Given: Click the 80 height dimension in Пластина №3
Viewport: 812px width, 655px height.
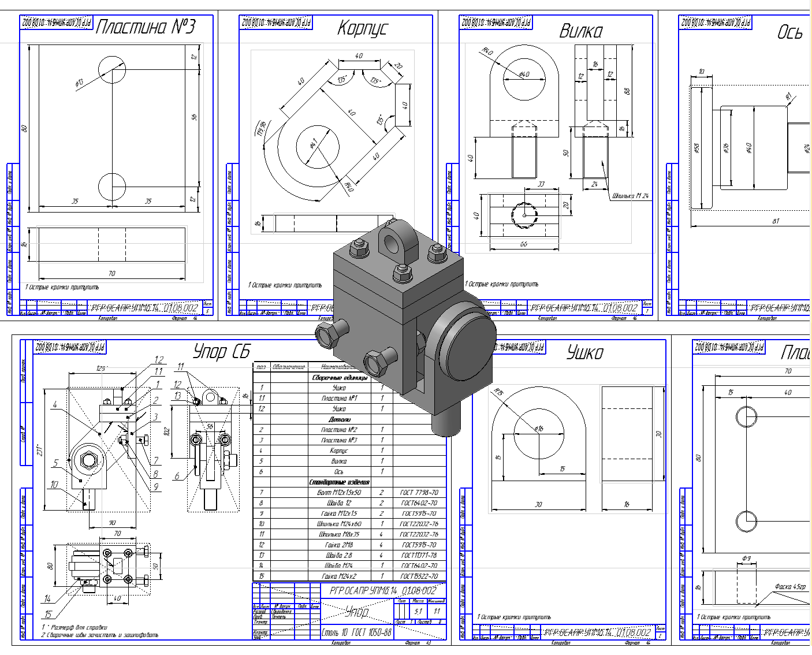Looking at the screenshot, I should 24,128.
